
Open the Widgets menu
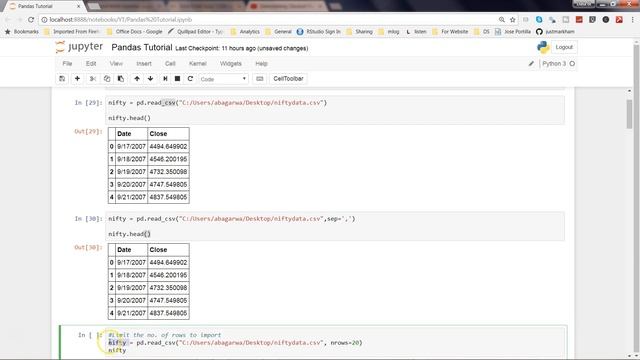tap(231, 64)
